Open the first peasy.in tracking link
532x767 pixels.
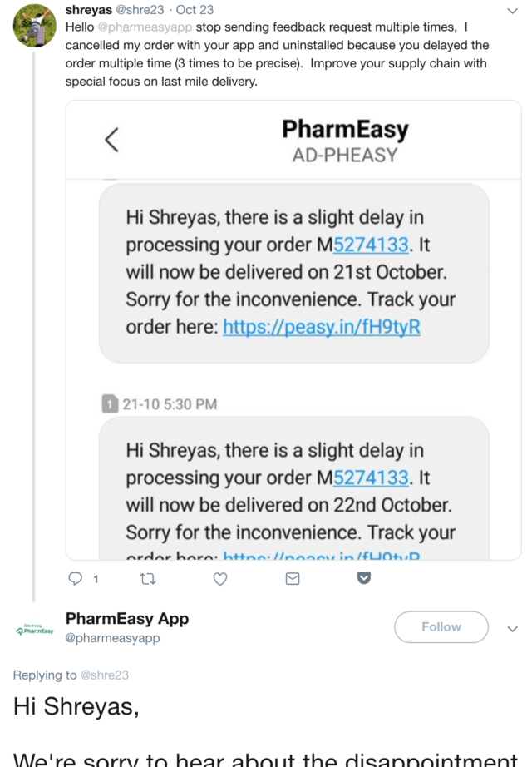(x=322, y=327)
